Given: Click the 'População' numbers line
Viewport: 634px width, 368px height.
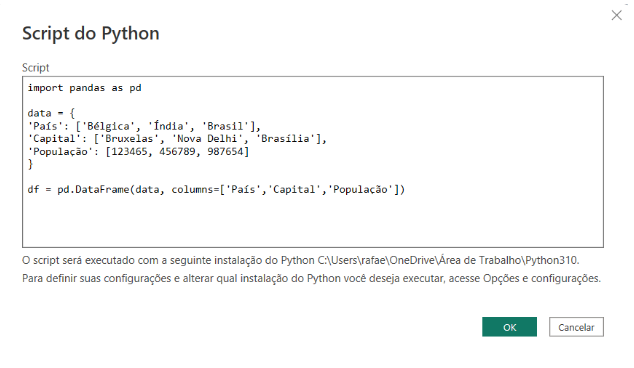Looking at the screenshot, I should tap(138, 152).
